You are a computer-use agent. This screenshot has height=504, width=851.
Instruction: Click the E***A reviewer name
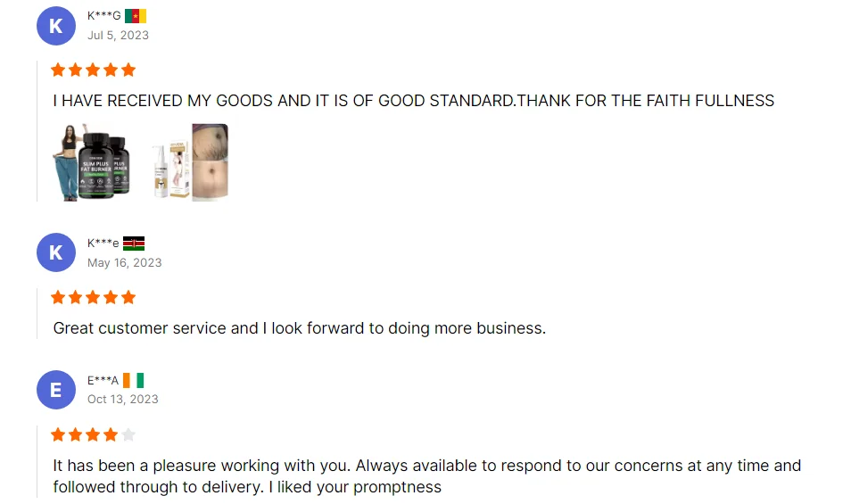103,381
